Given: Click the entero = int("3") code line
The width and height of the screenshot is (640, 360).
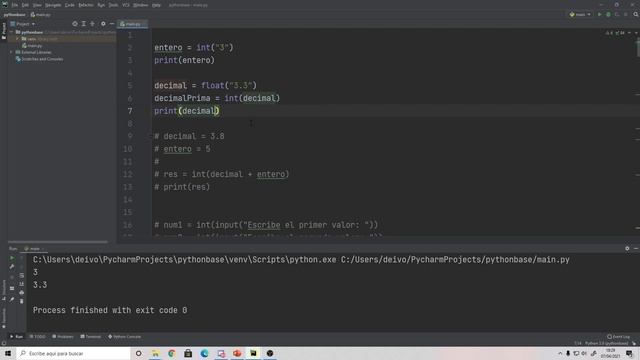Looking at the screenshot, I should point(194,48).
